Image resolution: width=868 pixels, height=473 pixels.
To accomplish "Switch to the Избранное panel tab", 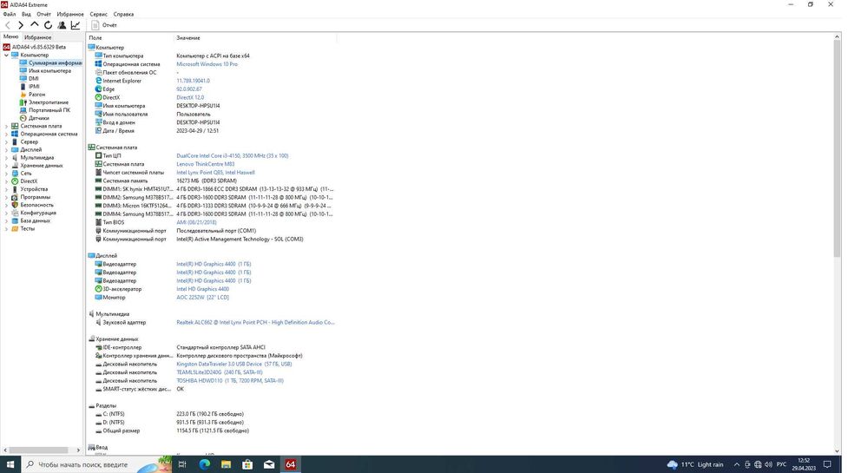I will [37, 37].
